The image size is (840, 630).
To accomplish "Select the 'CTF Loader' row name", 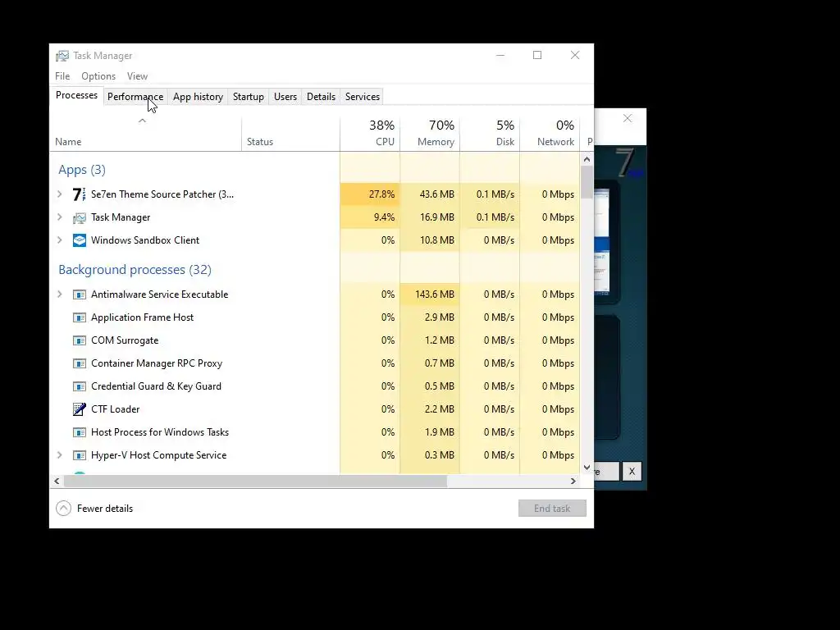I will (115, 409).
